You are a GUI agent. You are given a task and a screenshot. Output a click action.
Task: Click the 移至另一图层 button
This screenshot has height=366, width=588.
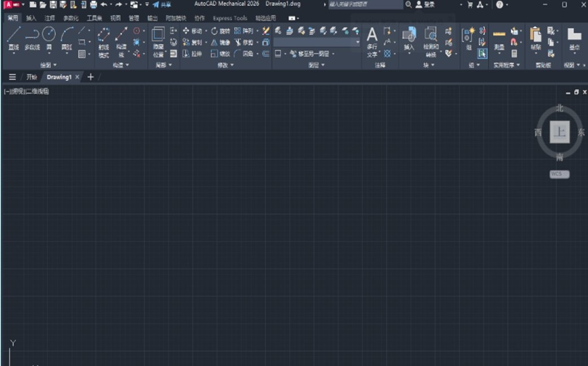309,54
